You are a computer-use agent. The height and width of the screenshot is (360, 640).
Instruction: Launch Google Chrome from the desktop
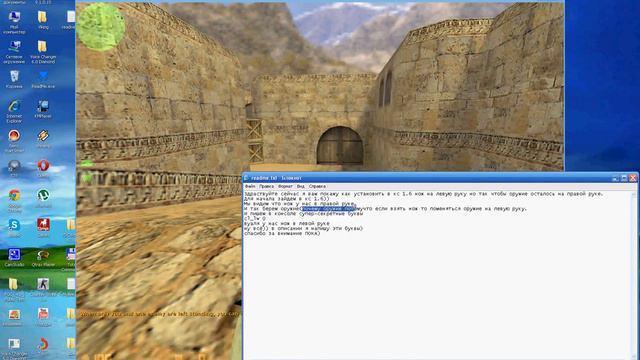14,200
